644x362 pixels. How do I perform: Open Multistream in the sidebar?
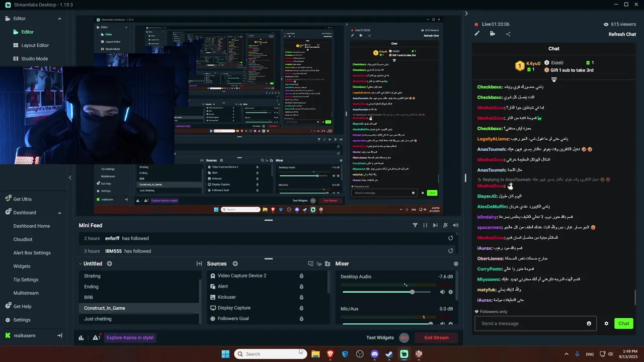26,293
